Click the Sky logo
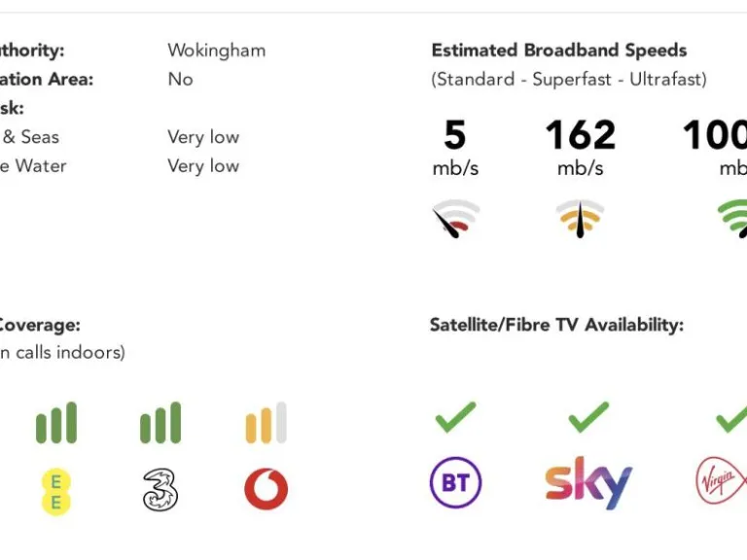Screen dimensions: 747x560 (x=588, y=482)
